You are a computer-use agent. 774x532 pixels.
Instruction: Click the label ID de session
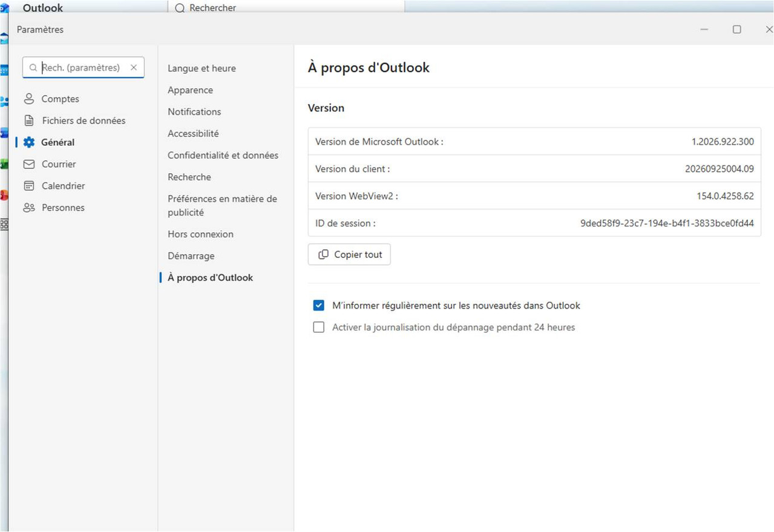(x=345, y=223)
